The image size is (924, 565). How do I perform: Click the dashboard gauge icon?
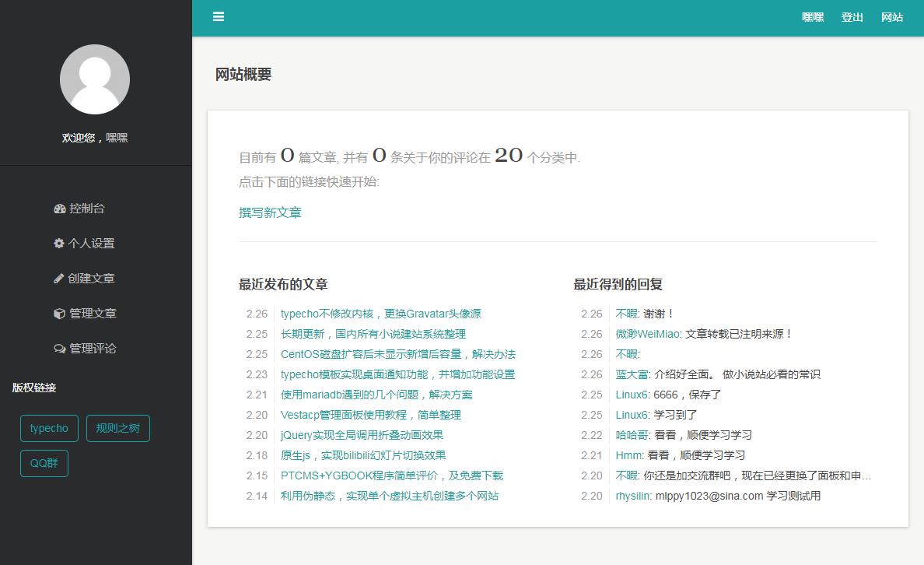(60, 209)
